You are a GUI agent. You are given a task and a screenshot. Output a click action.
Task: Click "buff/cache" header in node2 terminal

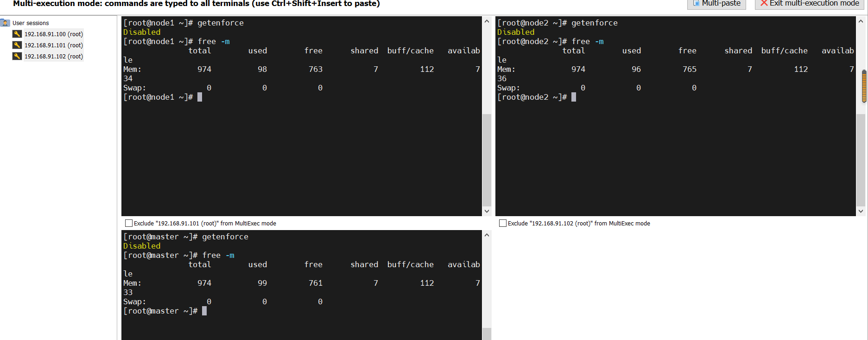click(785, 51)
